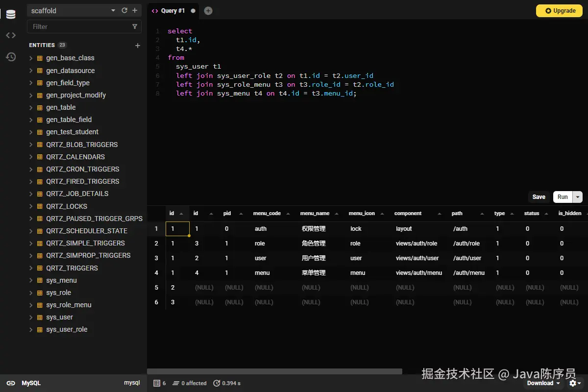Click the is_hidden column header

570,214
